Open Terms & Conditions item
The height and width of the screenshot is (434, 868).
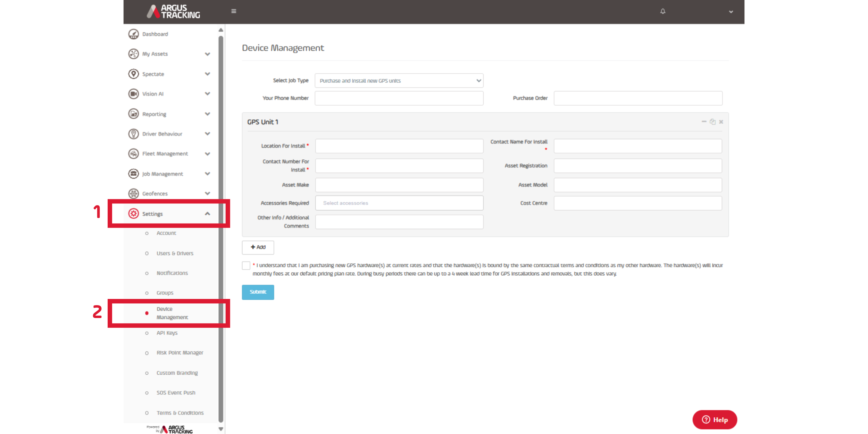(180, 413)
